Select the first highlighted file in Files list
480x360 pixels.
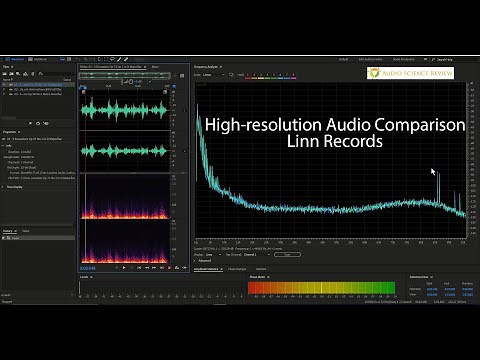coord(38,85)
